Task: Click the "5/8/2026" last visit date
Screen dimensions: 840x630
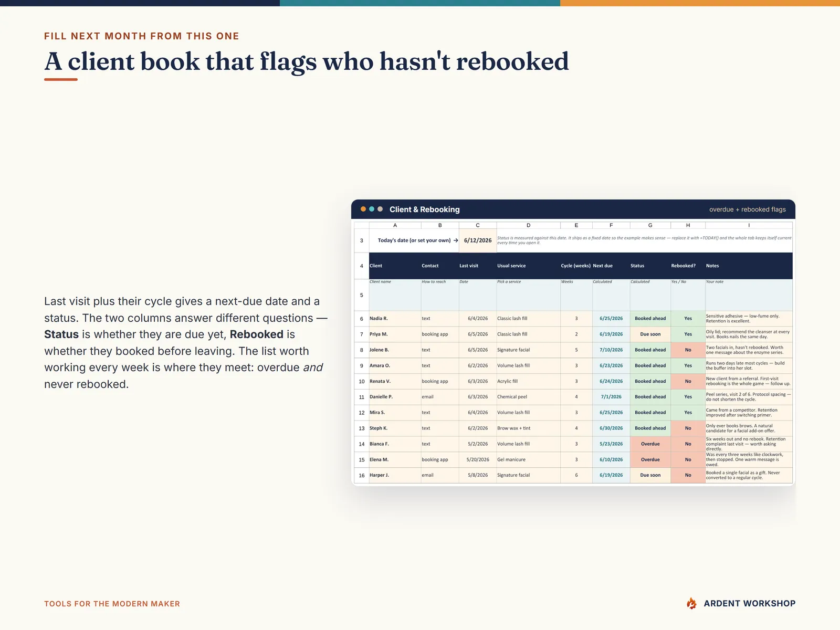Action: (x=478, y=475)
